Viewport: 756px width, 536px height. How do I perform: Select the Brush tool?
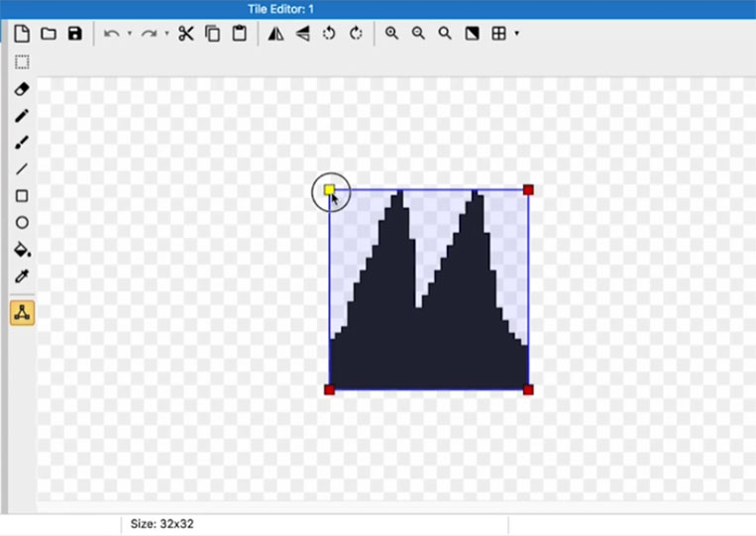[22, 143]
